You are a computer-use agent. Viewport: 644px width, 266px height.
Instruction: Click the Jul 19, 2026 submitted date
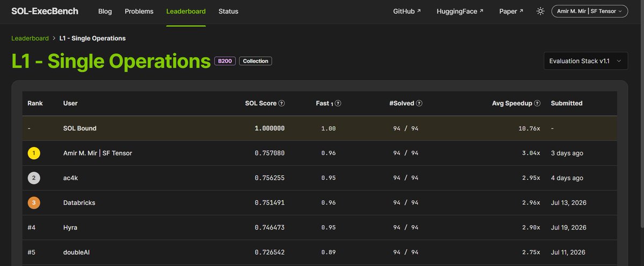[x=569, y=227]
